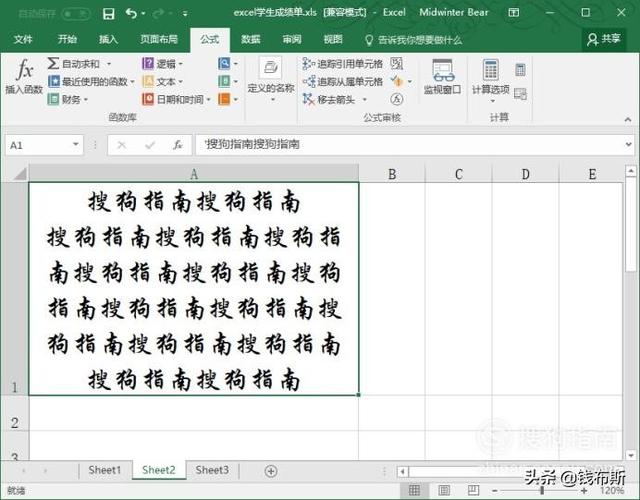The image size is (640, 500).
Task: Open the Logical functions icon
Action: click(x=148, y=63)
